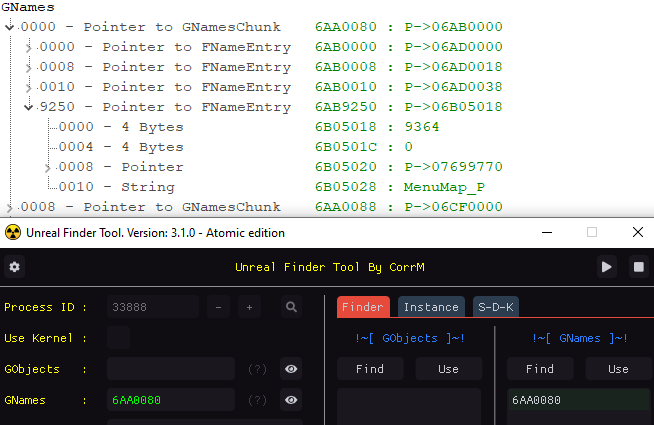
Task: Expand the 0008 Pointer to FNameEntry node
Action: [x=28, y=67]
